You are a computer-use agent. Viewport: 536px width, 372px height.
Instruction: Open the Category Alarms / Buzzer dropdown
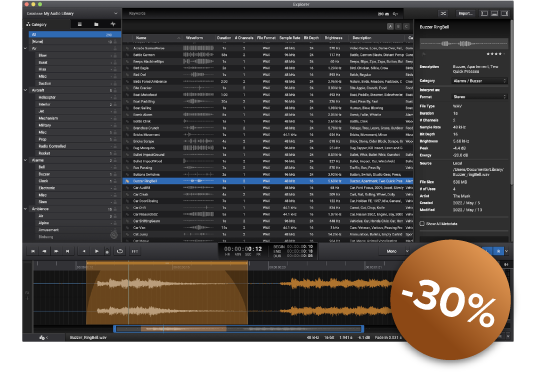479,81
